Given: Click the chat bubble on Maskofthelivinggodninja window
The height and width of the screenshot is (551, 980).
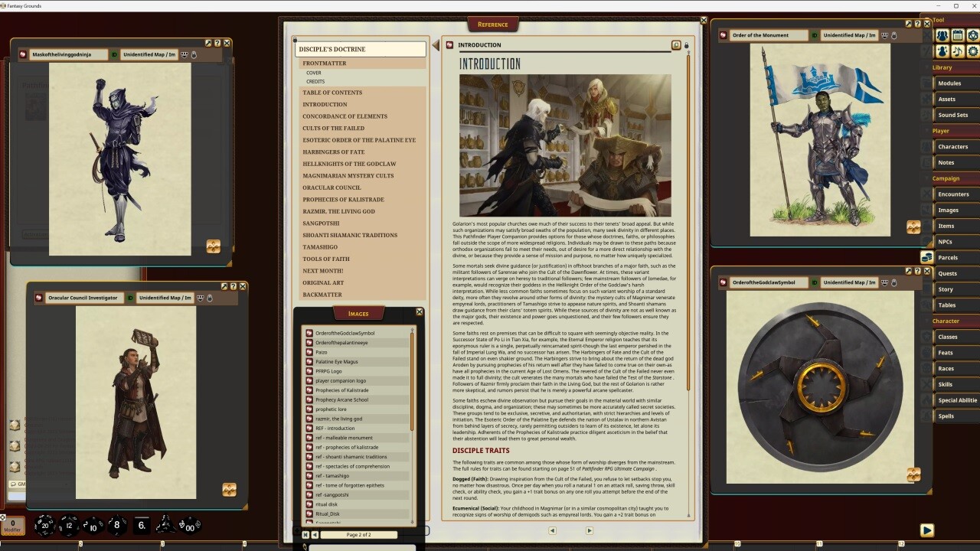Looking at the screenshot, I should point(185,54).
